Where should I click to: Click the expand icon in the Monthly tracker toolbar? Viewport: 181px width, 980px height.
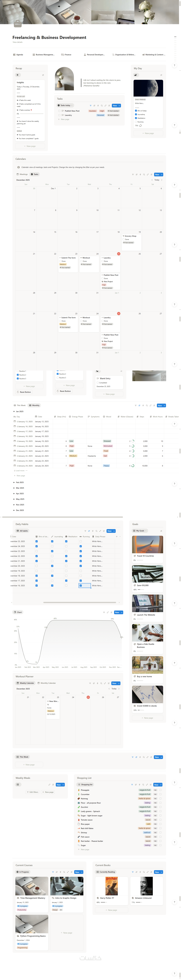click(151, 406)
